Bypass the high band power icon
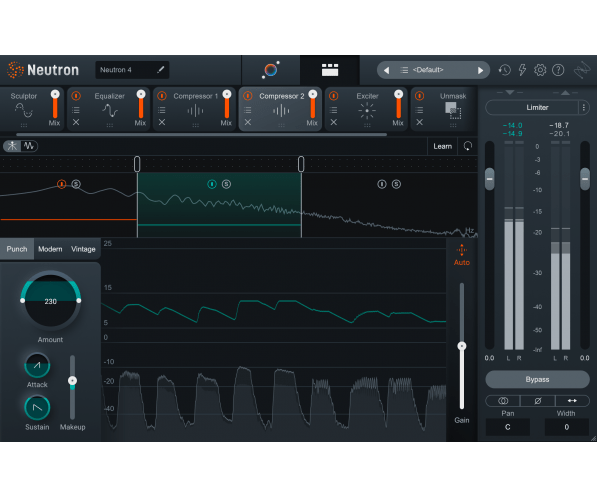The image size is (597, 497). click(382, 184)
